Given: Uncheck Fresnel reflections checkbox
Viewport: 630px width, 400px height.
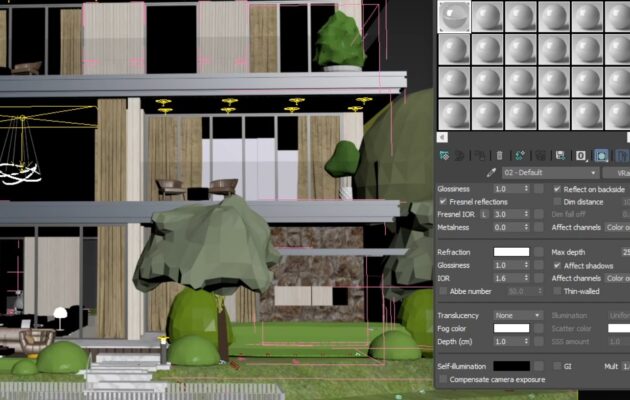Looking at the screenshot, I should tap(443, 201).
